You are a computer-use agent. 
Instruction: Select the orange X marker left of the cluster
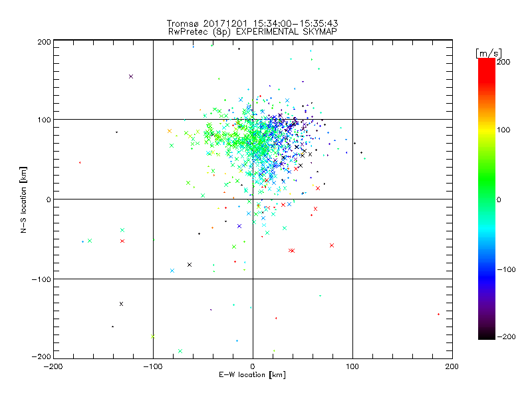170,131
